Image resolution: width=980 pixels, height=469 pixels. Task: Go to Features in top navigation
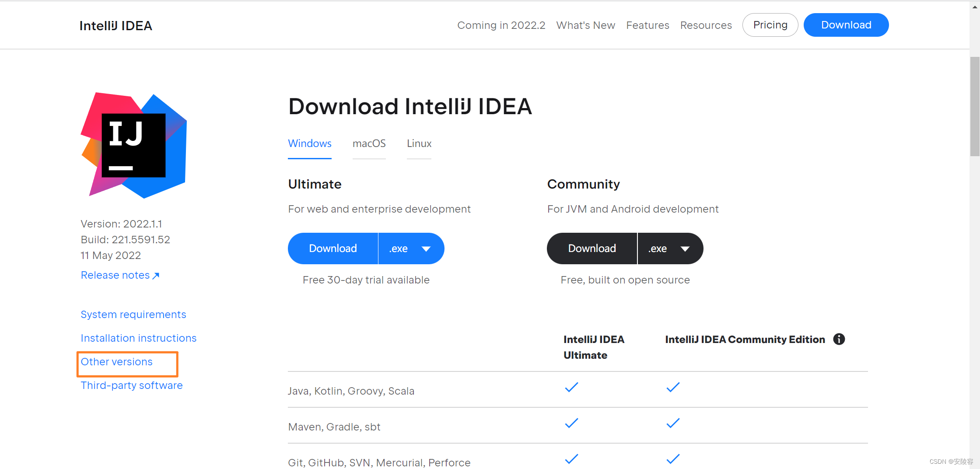coord(647,25)
